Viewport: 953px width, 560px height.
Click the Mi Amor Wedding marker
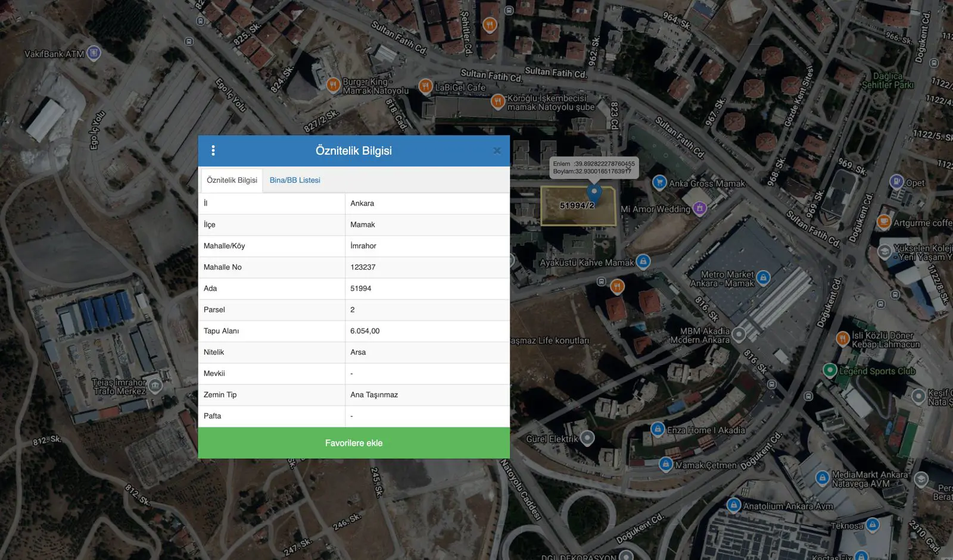click(700, 208)
